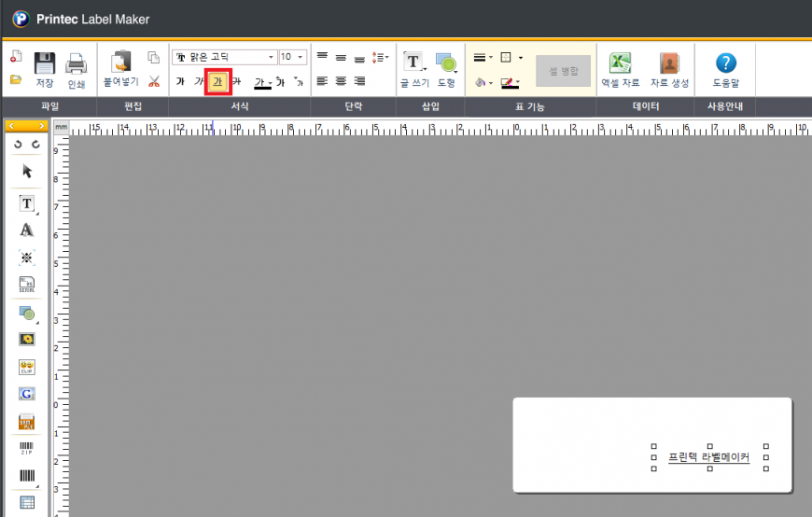Decrease font size with the shrink-font 가 icon
Viewport: 812px width, 517px height.
click(299, 81)
